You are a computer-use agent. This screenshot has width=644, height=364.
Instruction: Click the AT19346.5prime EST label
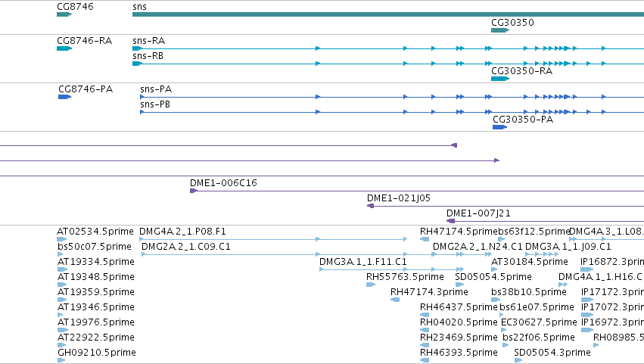[95, 307]
